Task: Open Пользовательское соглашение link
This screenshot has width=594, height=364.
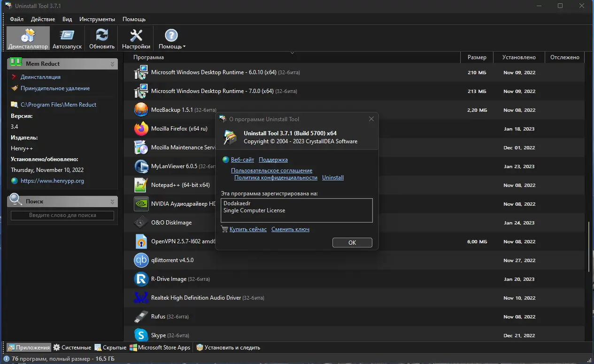Action: [x=271, y=170]
